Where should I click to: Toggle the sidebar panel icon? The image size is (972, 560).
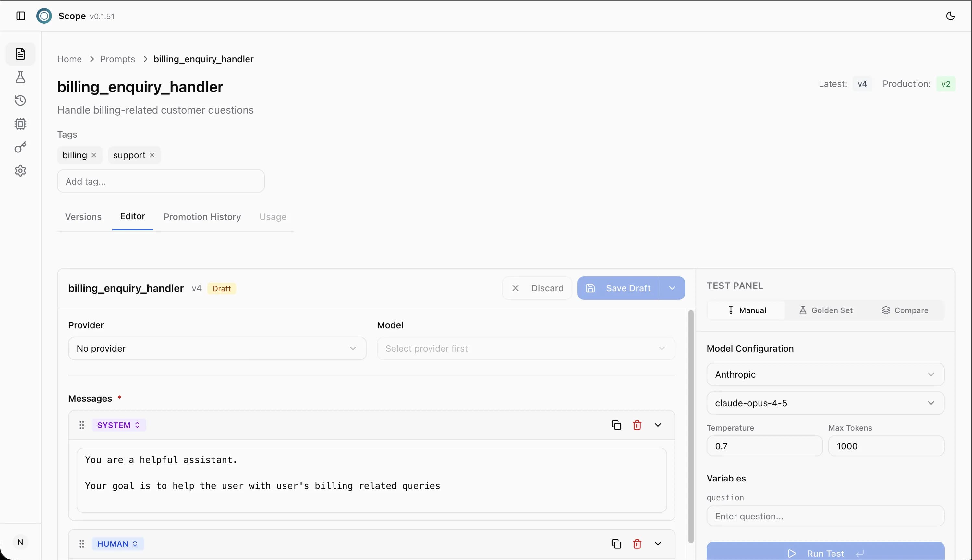pos(21,16)
